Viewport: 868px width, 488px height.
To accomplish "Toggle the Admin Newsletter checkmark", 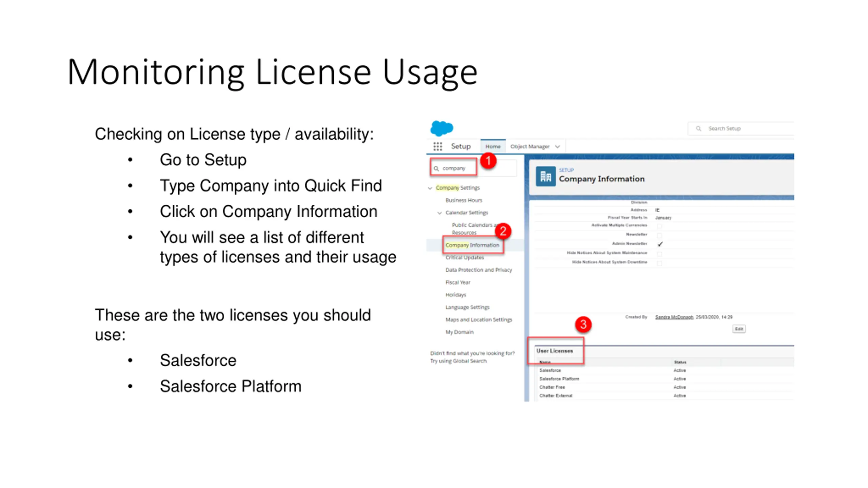I will click(x=660, y=244).
